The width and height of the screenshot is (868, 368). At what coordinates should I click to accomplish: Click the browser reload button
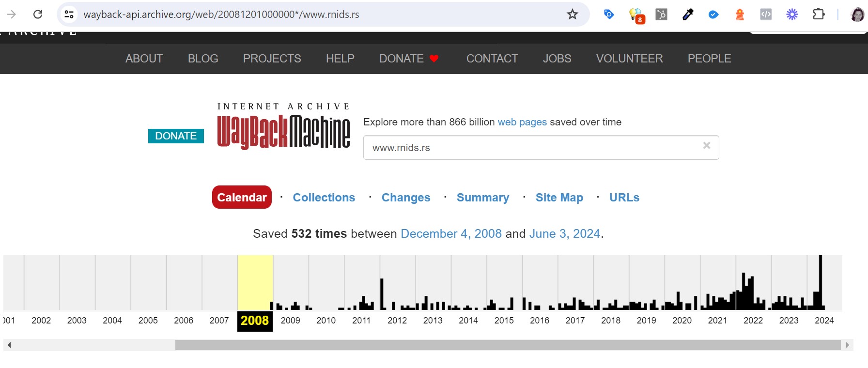[38, 15]
